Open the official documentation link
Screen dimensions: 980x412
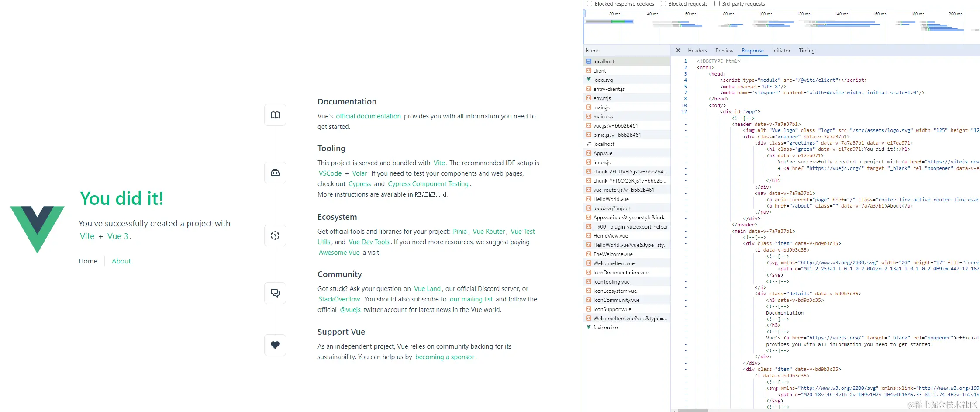pyautogui.click(x=368, y=116)
